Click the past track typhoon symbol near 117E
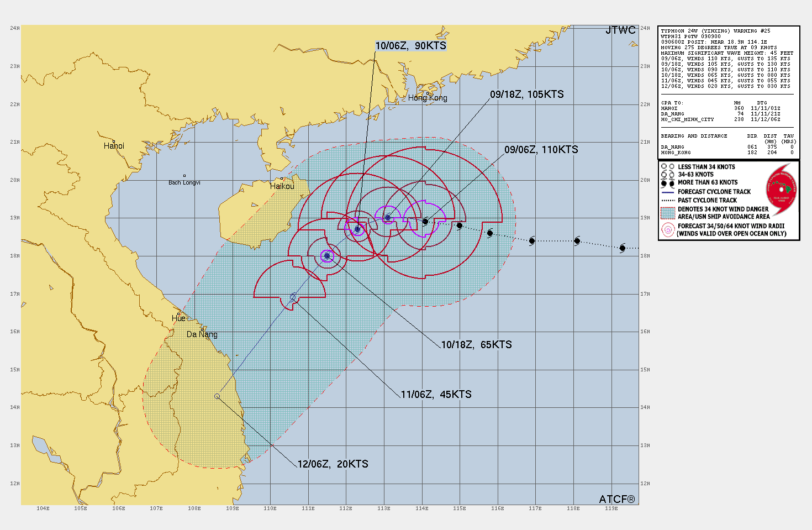812x530 pixels. pos(531,241)
